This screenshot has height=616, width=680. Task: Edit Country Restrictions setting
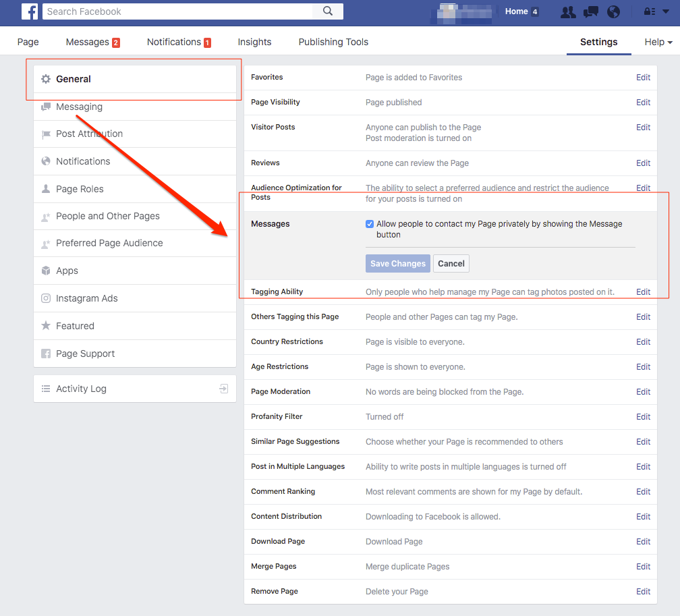pyautogui.click(x=643, y=342)
